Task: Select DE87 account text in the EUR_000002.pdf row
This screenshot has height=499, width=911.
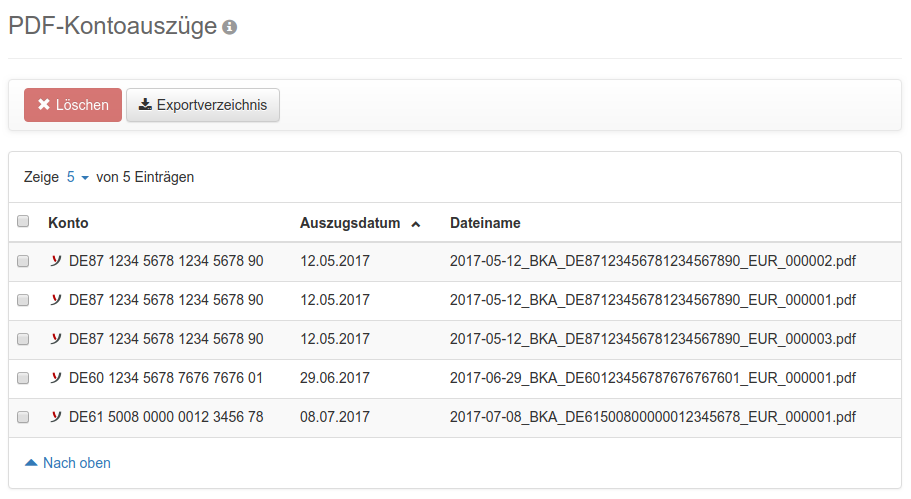Action: (x=166, y=261)
